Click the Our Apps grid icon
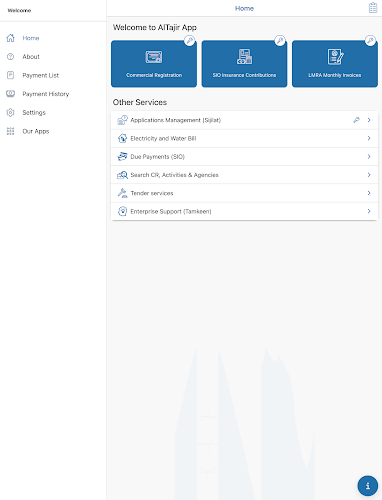Viewport: 382px width, 500px height. (x=11, y=131)
